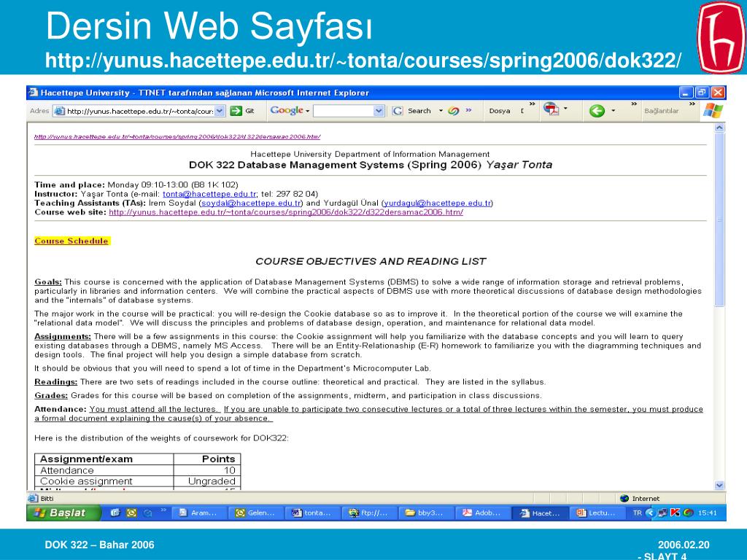Expand hidden tray icons arrow
This screenshot has height=560, width=747.
(650, 513)
